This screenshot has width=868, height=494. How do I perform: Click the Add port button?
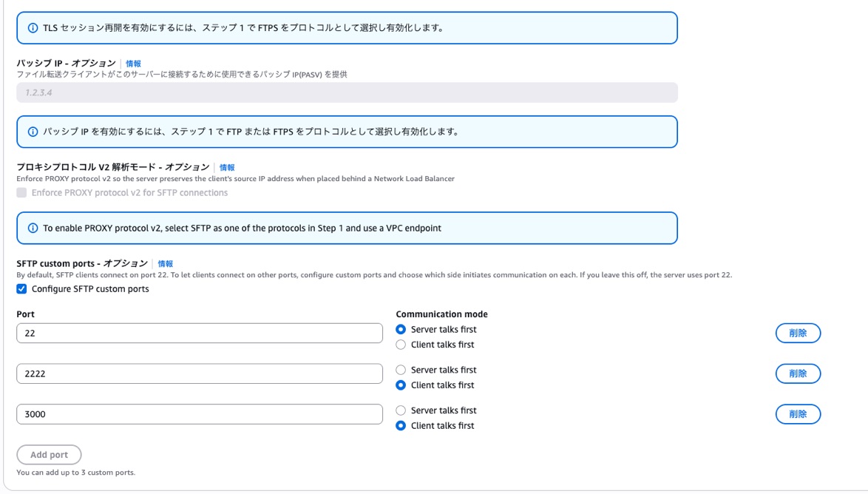coord(50,455)
